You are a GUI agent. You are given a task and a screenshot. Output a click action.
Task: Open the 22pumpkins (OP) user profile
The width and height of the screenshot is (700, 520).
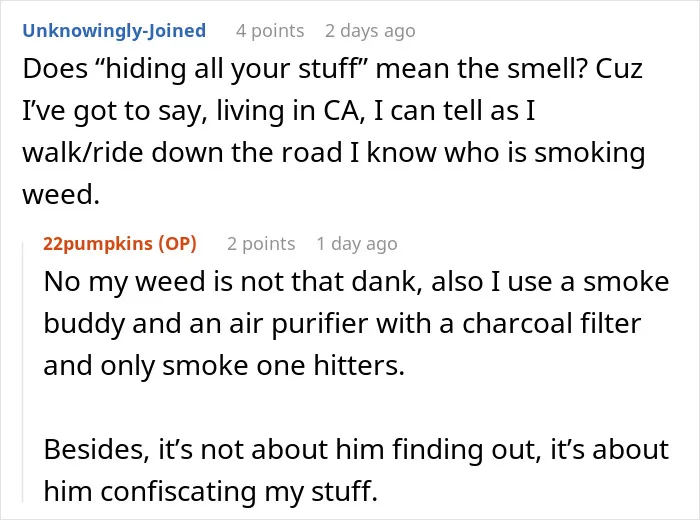(x=120, y=244)
